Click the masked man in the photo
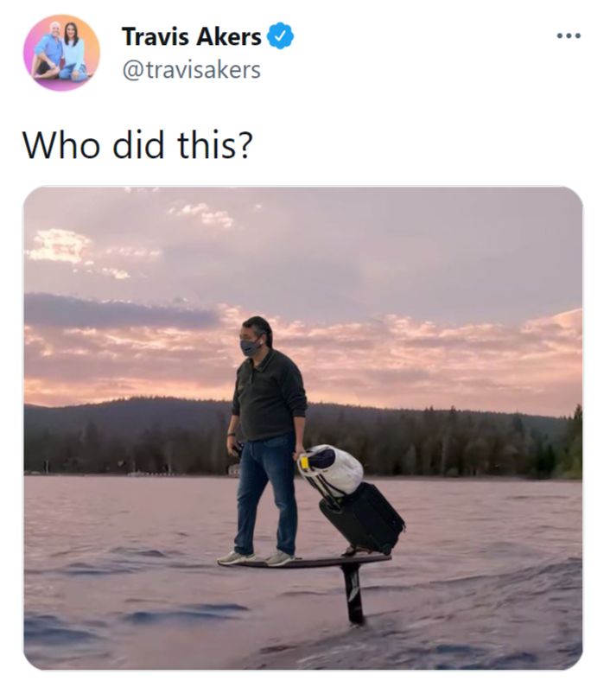 pyautogui.click(x=268, y=415)
